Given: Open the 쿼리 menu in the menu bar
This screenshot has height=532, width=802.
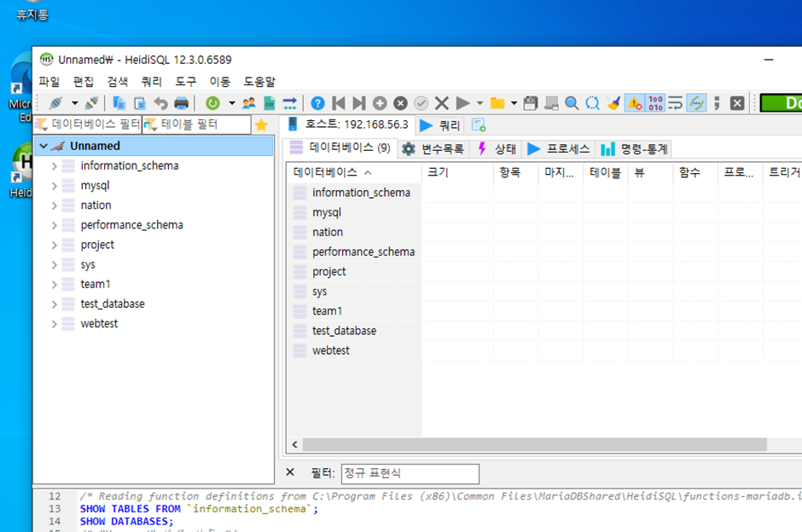Looking at the screenshot, I should point(151,82).
